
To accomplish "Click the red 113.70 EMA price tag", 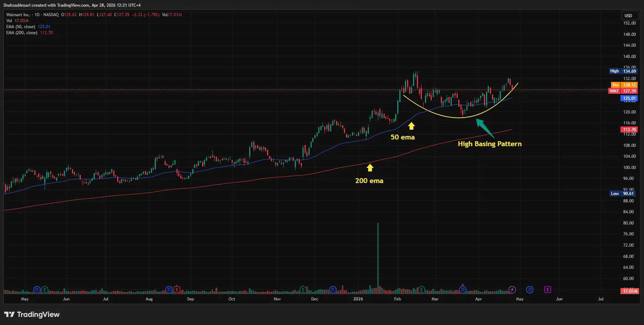I will [629, 129].
